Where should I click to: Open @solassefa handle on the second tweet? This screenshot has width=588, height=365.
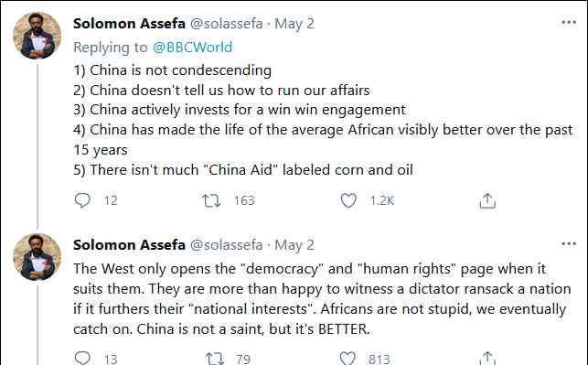pyautogui.click(x=227, y=244)
